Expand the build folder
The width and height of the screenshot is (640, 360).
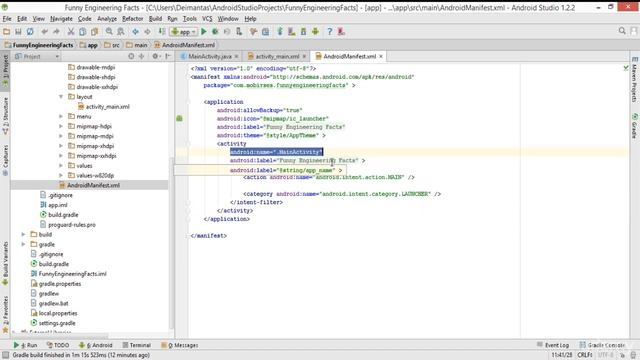click(23, 234)
